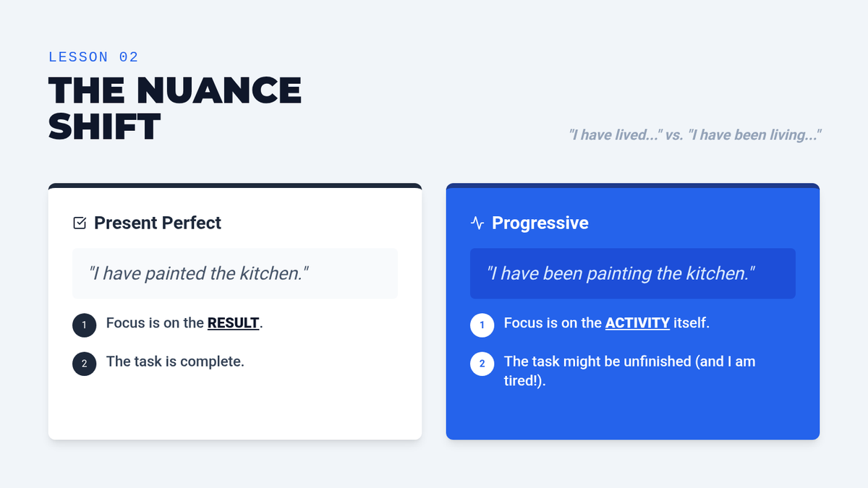Click the activity pulse icon beside Progressive

point(477,223)
